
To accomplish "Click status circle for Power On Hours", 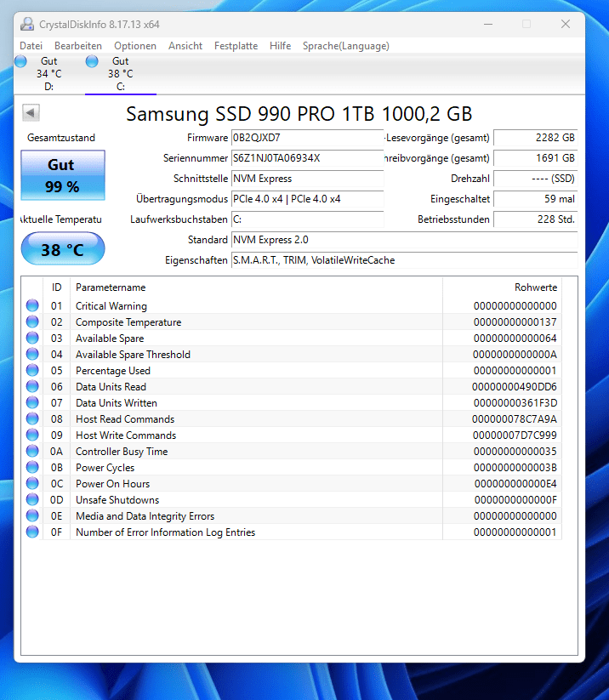I will tap(32, 483).
